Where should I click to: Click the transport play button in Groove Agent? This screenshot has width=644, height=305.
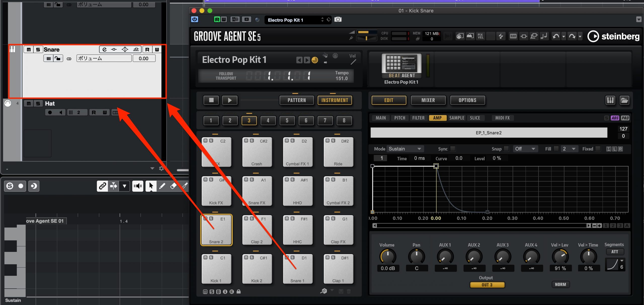point(229,100)
